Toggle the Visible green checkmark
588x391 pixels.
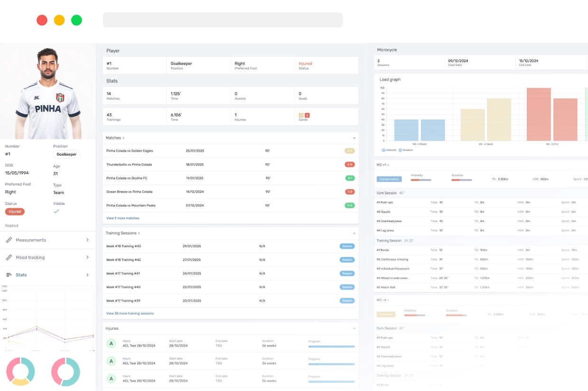coord(56,211)
